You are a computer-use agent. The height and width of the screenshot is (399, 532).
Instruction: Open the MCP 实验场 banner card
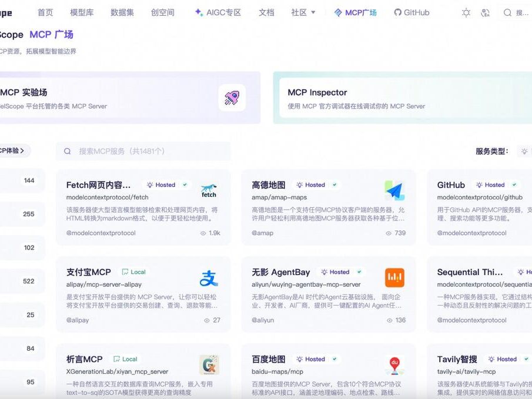[x=131, y=98]
